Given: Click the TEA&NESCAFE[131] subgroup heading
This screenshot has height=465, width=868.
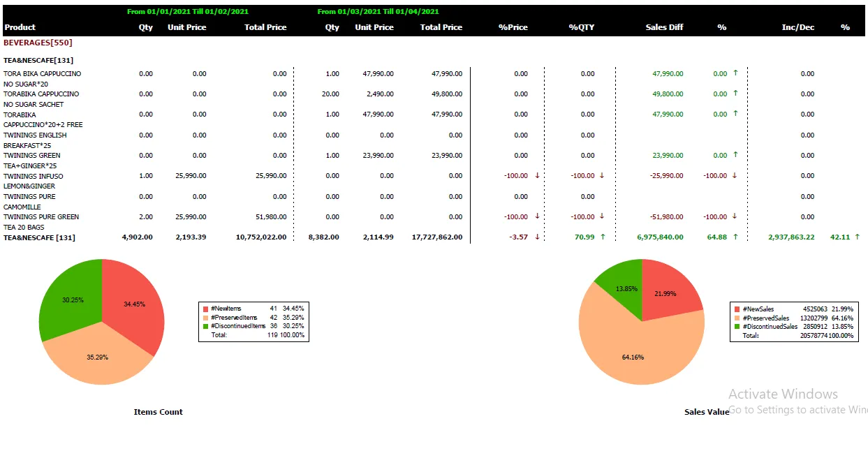Looking at the screenshot, I should tap(38, 61).
